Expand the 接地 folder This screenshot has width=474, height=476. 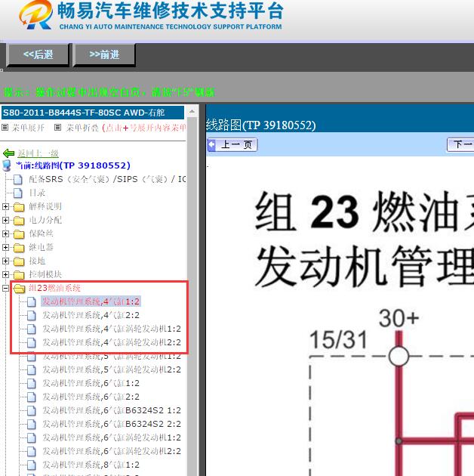tap(5, 261)
